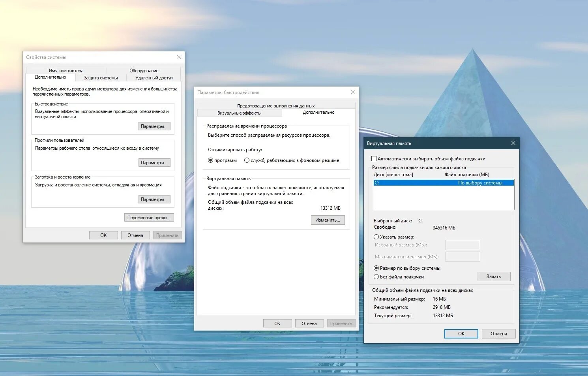Open Переменные среды button
The height and width of the screenshot is (376, 588).
149,218
